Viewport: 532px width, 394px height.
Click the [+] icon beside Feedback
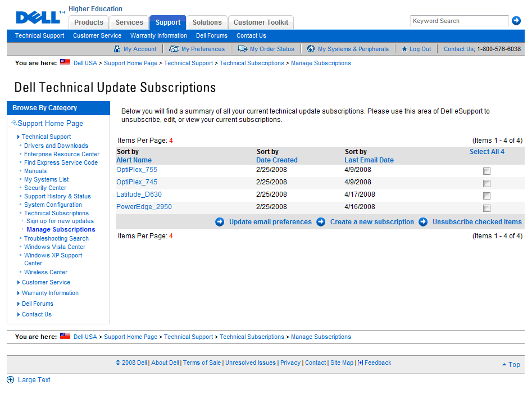point(360,363)
